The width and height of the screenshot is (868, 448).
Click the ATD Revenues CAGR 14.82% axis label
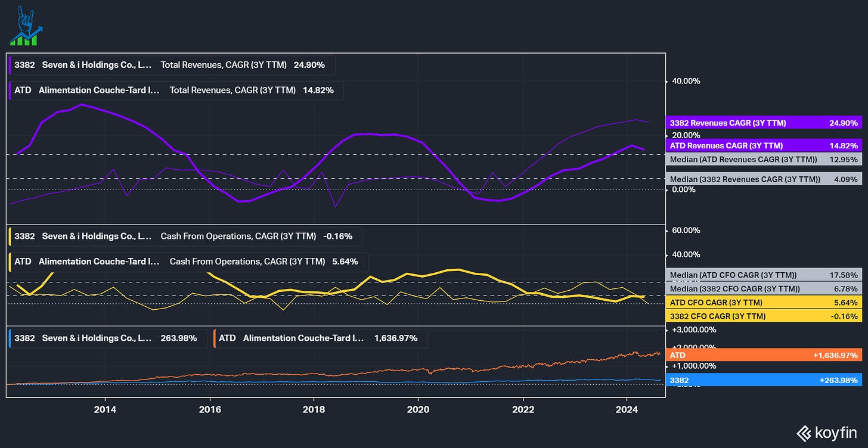764,145
